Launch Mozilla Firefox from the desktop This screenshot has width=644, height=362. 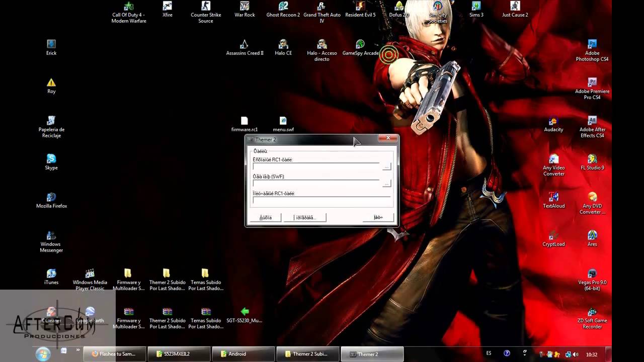(x=51, y=200)
